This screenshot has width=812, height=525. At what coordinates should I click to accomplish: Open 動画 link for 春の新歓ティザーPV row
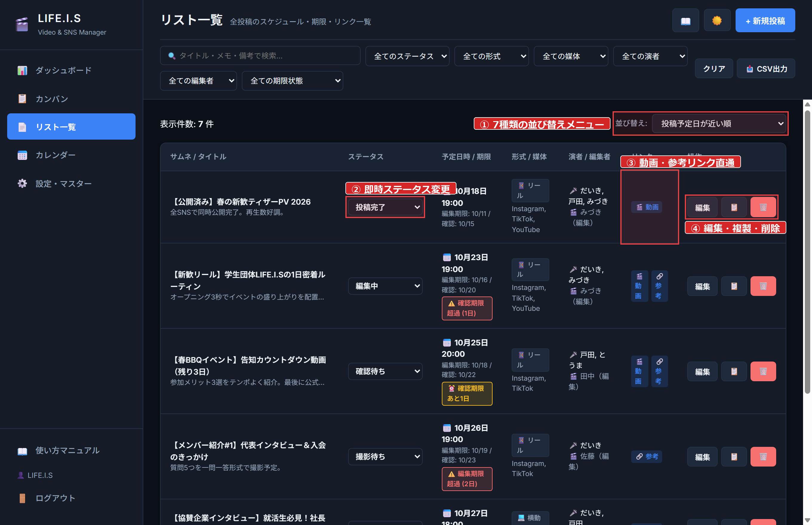(647, 207)
